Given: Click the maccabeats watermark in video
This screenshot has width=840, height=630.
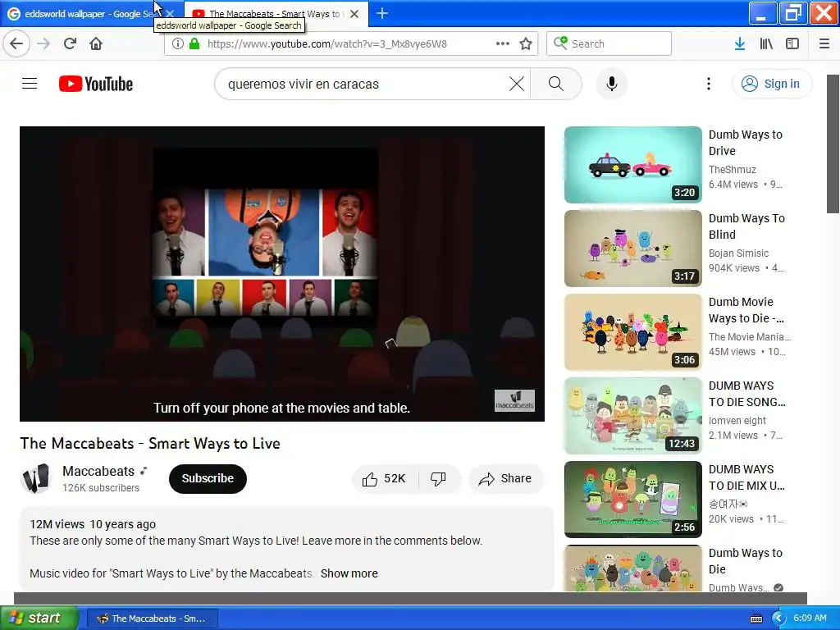Looking at the screenshot, I should 514,400.
